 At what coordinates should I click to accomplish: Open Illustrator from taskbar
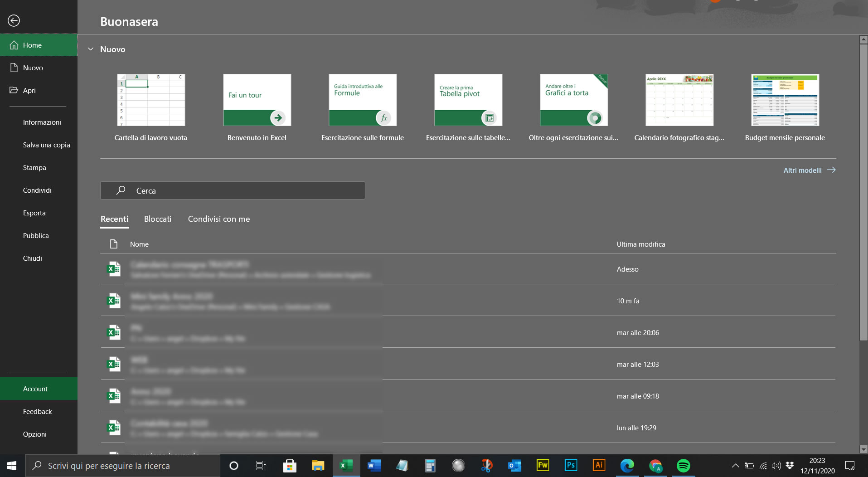point(599,466)
